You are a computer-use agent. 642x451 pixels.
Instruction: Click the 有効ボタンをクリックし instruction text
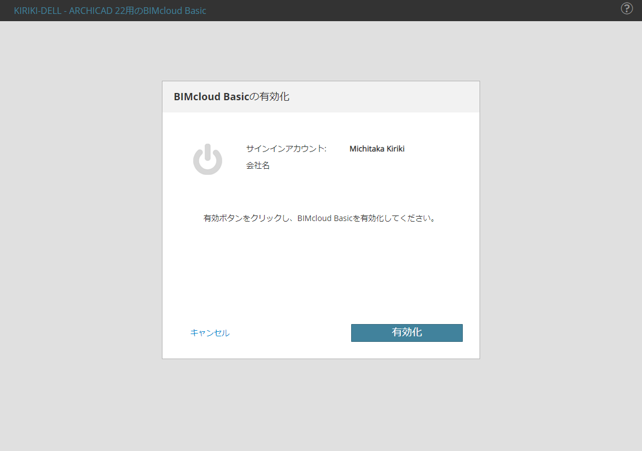tap(319, 218)
